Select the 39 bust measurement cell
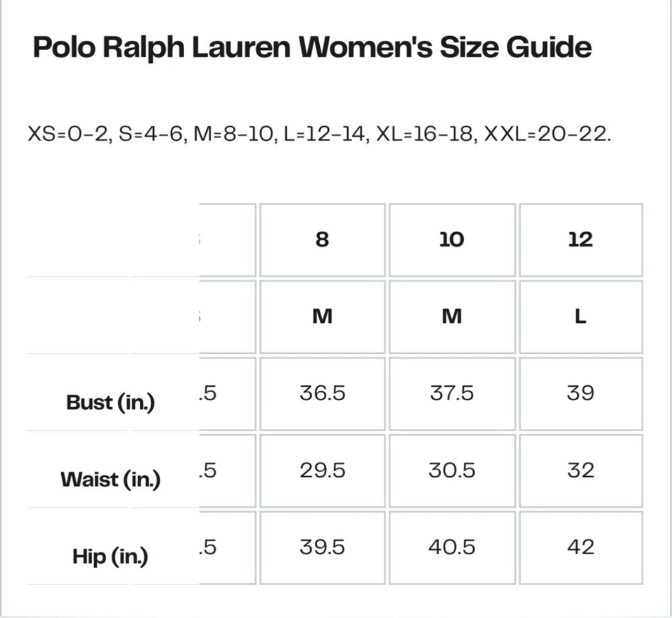672x618 pixels. (580, 393)
